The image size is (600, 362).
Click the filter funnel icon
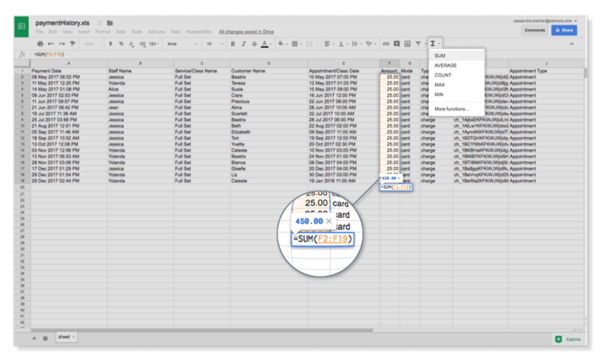pyautogui.click(x=418, y=44)
